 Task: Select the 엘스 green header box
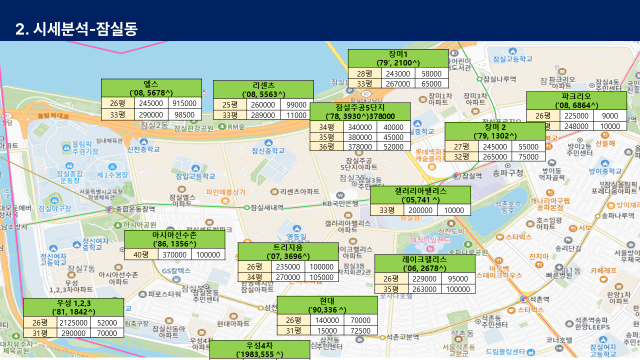point(151,88)
